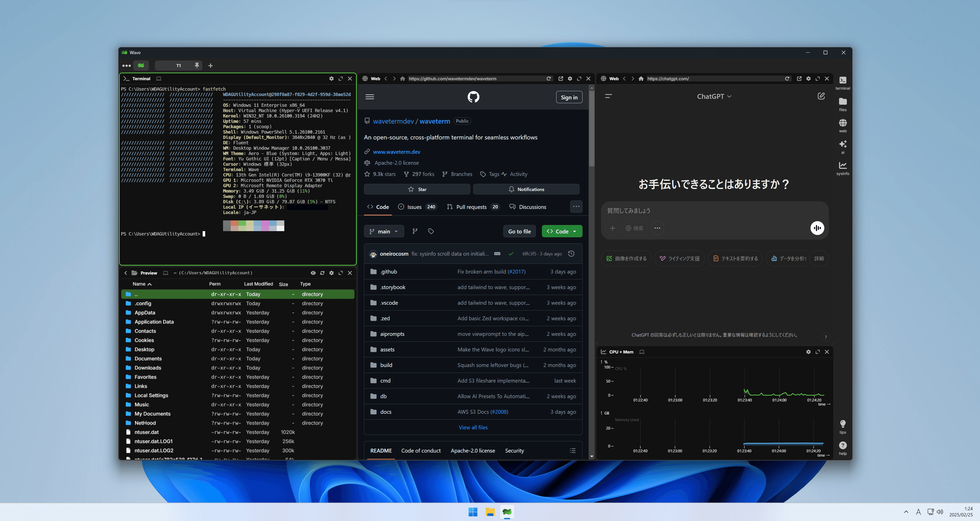Open the ai widget in Wave sidebar
Screen dimensions: 980x521
click(x=842, y=147)
